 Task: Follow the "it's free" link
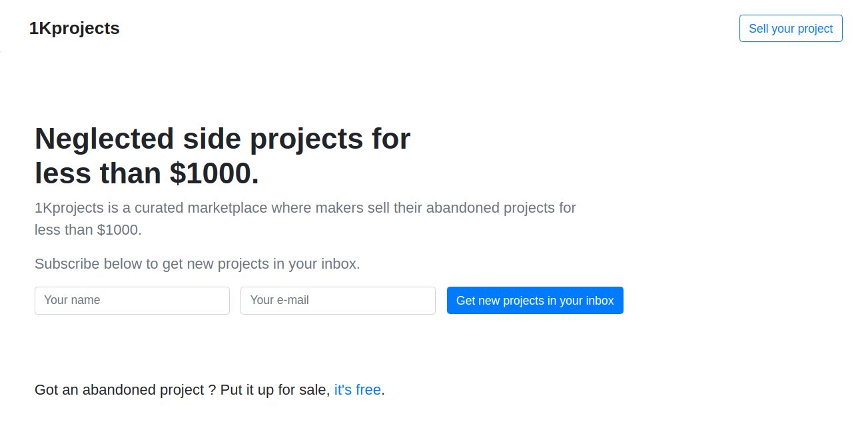tap(357, 389)
